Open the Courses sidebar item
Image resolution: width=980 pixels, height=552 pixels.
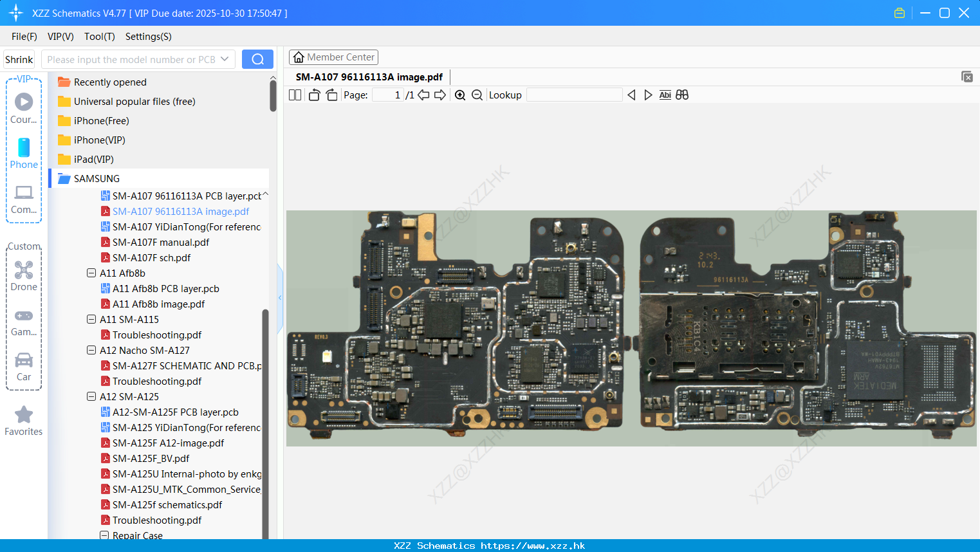pos(24,108)
